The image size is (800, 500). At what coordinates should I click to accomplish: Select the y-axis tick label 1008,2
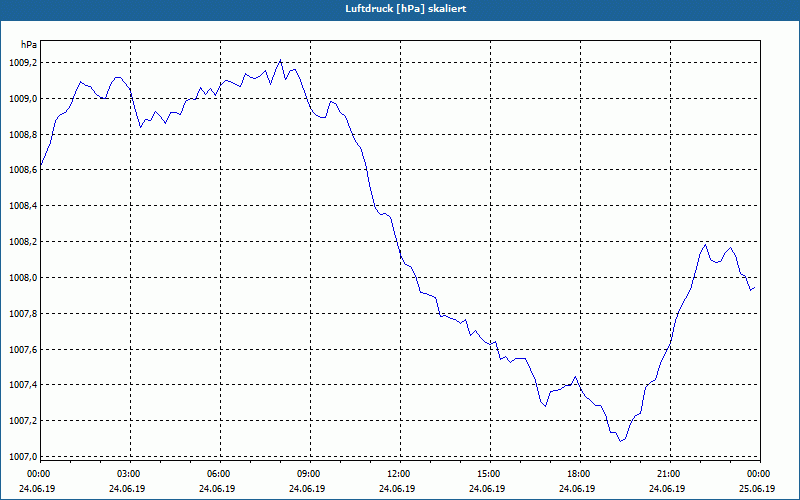click(23, 241)
